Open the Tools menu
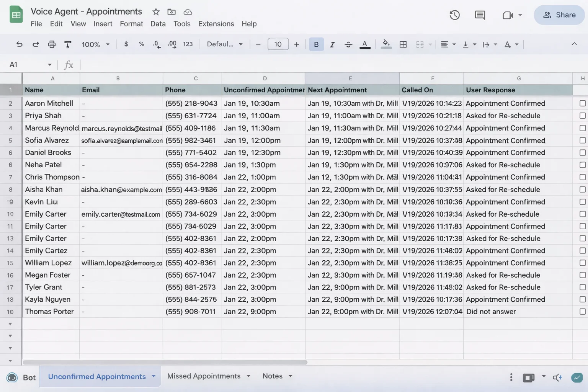The height and width of the screenshot is (392, 588). (182, 24)
